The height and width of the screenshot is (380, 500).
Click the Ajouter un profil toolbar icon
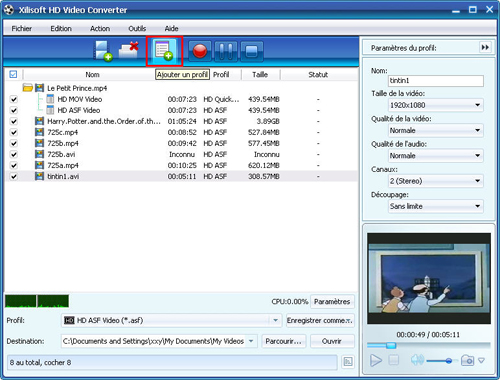164,51
